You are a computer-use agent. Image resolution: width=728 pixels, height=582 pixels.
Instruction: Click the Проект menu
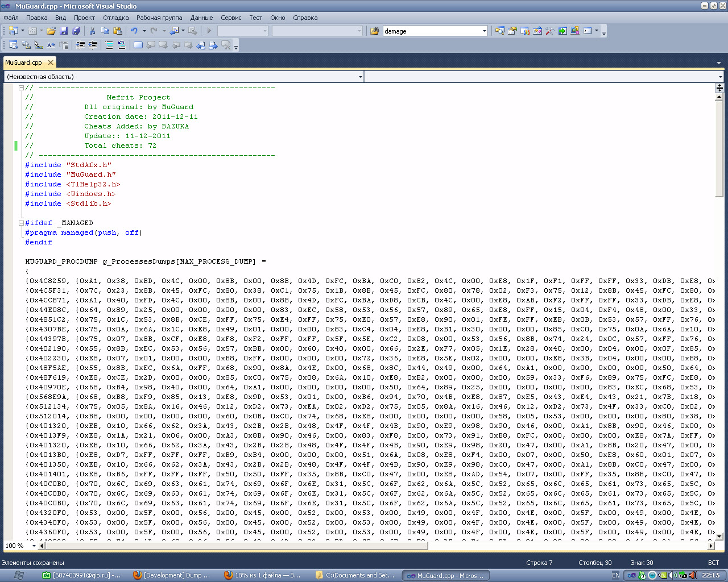click(84, 18)
